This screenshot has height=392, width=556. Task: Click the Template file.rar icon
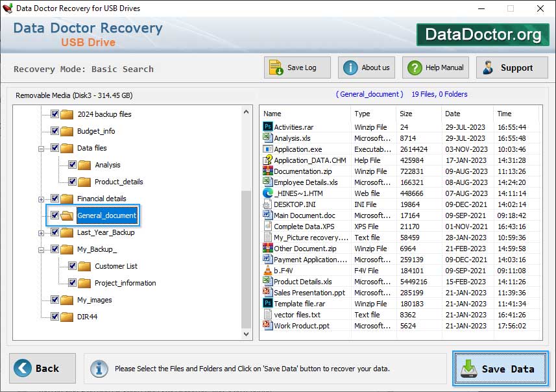[x=268, y=303]
